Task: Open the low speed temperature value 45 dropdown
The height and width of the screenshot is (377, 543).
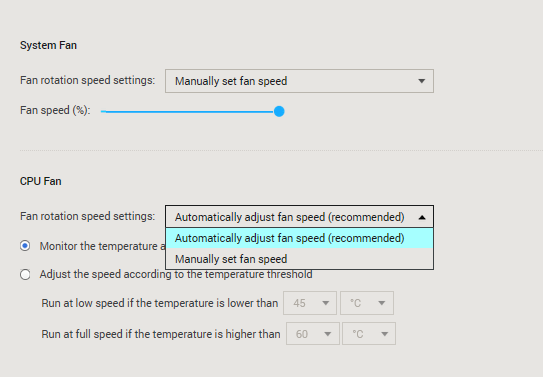Action: (x=310, y=303)
